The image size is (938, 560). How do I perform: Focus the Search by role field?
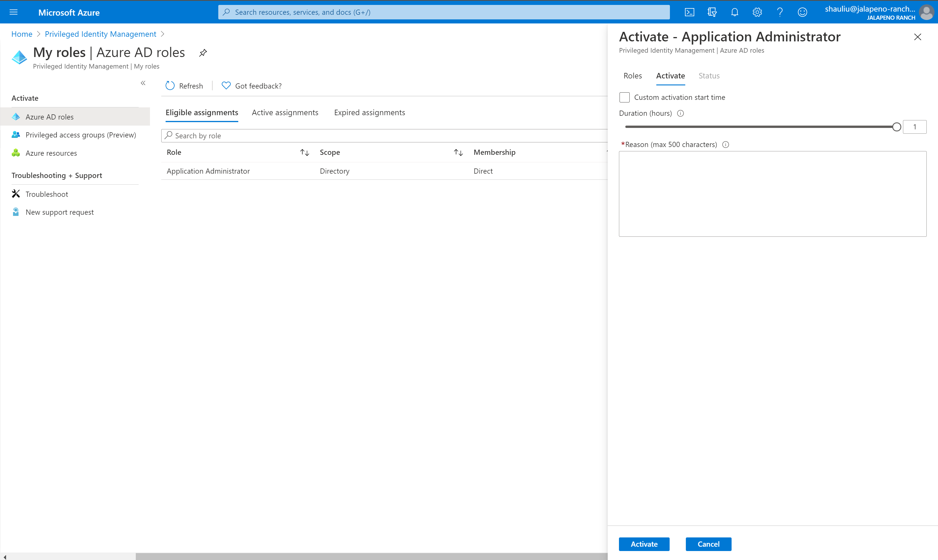[384, 136]
